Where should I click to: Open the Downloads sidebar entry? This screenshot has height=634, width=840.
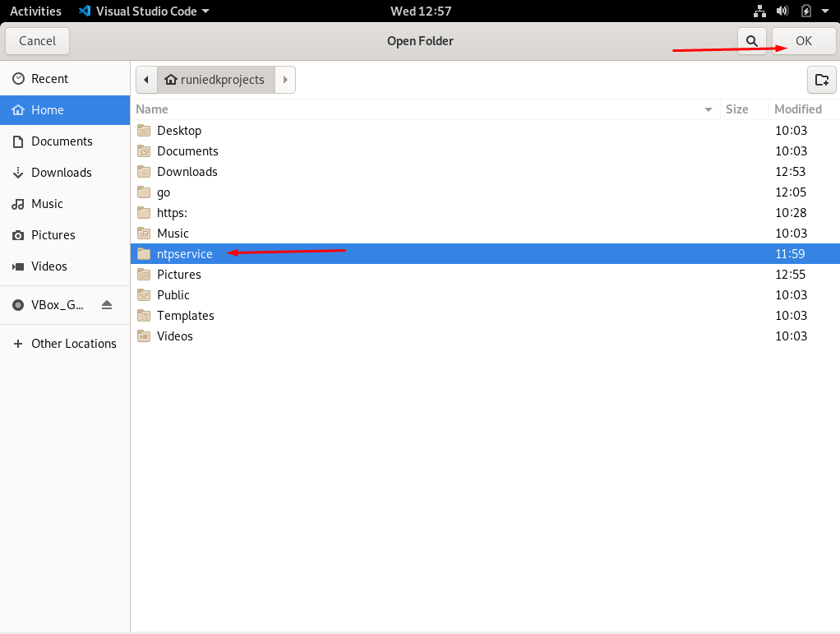click(x=61, y=172)
